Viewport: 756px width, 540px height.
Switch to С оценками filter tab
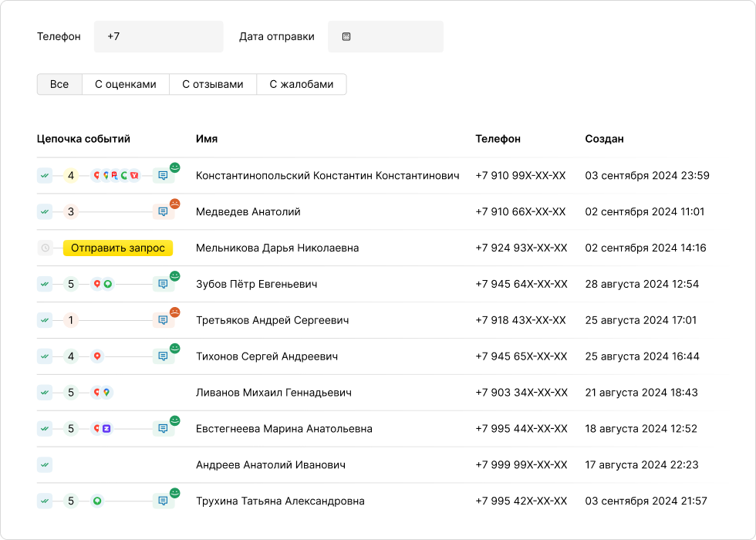[126, 84]
